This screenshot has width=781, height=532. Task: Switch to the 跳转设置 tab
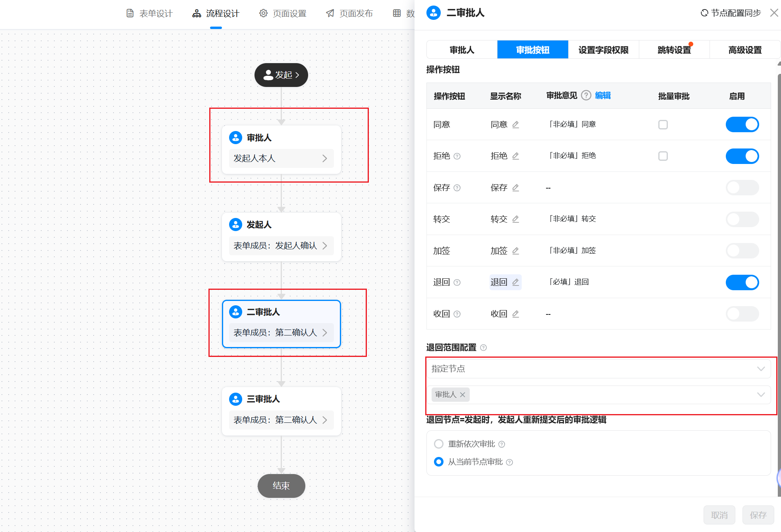click(674, 50)
